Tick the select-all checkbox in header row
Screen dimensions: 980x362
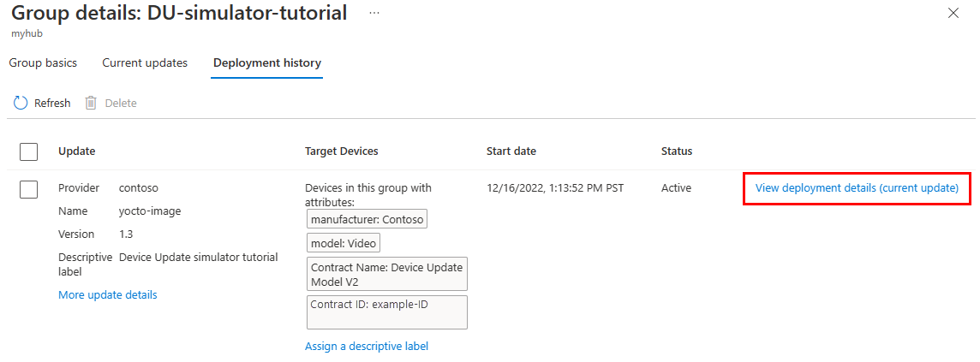pos(29,151)
